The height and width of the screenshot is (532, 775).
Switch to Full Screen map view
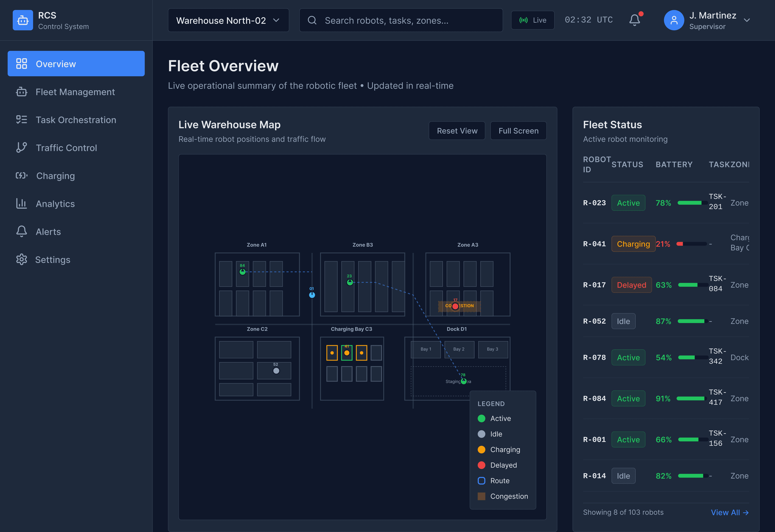(x=518, y=131)
